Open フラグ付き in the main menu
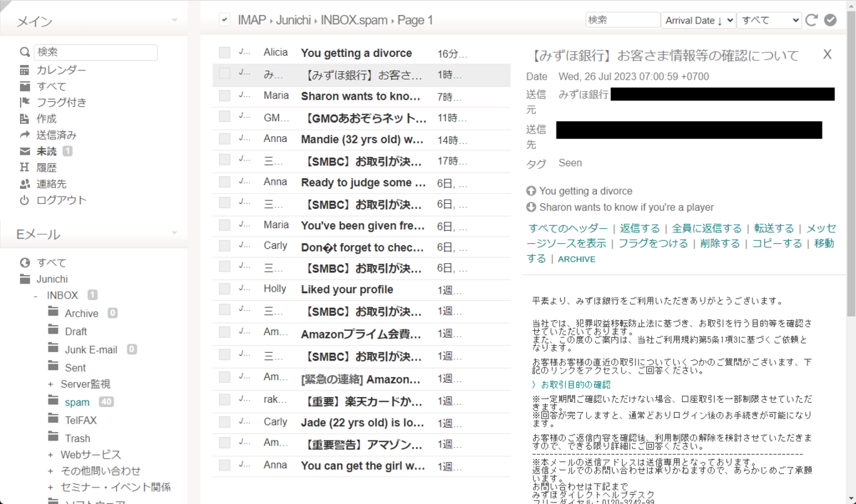The height and width of the screenshot is (504, 856). [61, 103]
